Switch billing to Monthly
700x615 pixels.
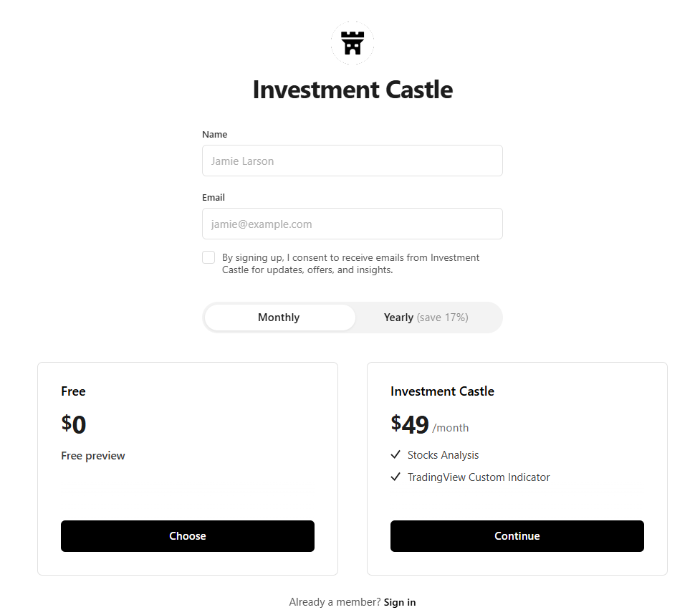coord(279,318)
